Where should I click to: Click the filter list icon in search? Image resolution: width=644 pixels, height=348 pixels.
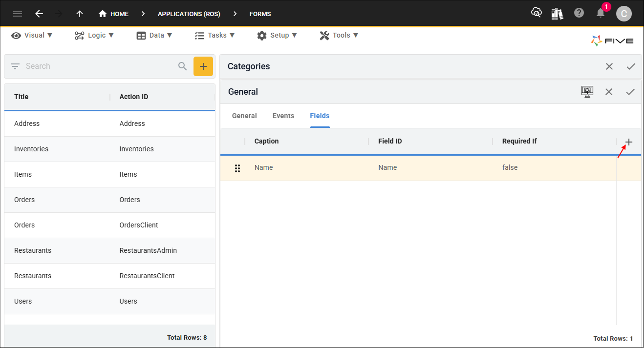(15, 66)
